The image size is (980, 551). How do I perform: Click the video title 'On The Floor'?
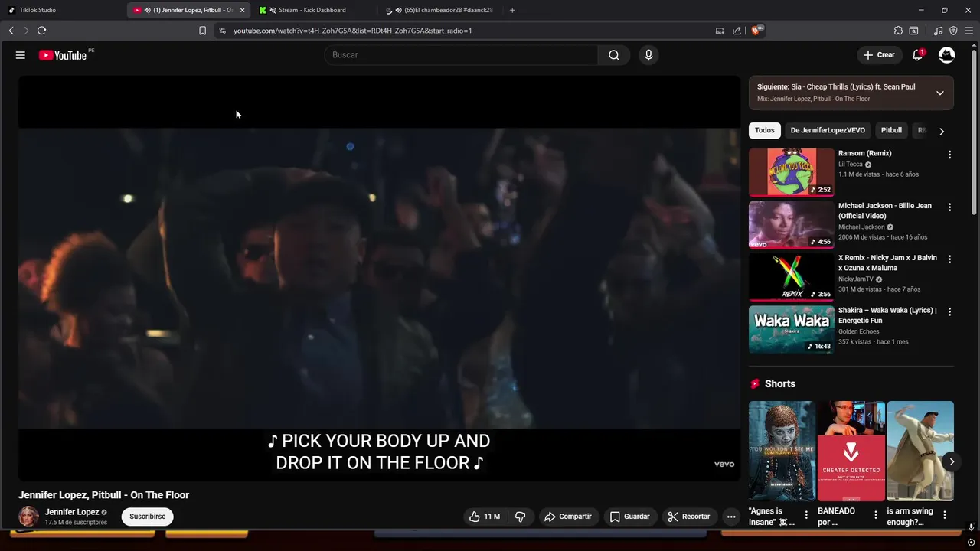coord(103,495)
